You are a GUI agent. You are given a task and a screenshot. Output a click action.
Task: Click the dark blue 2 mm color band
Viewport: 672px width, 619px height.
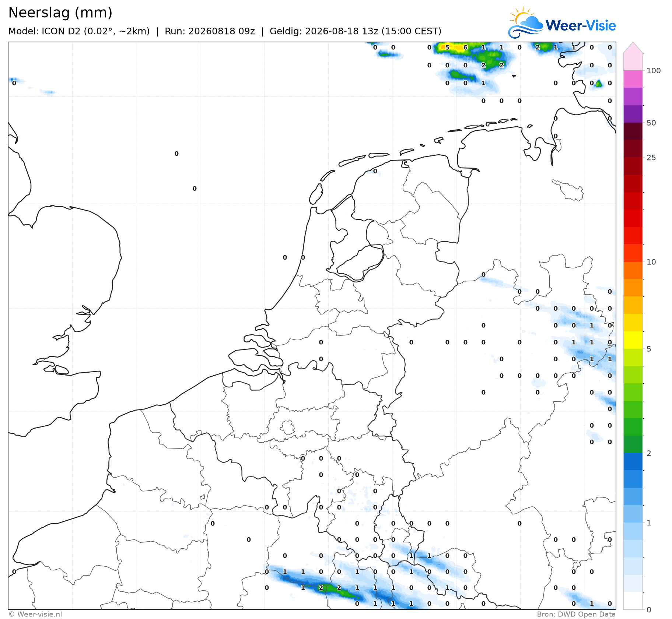[x=633, y=462]
